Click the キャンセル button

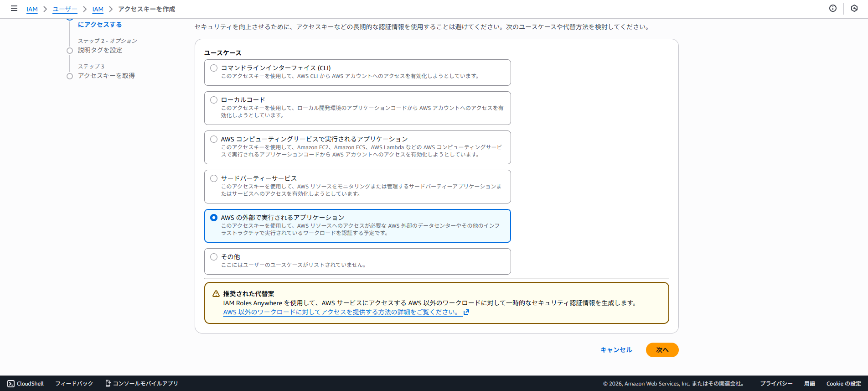pyautogui.click(x=616, y=350)
